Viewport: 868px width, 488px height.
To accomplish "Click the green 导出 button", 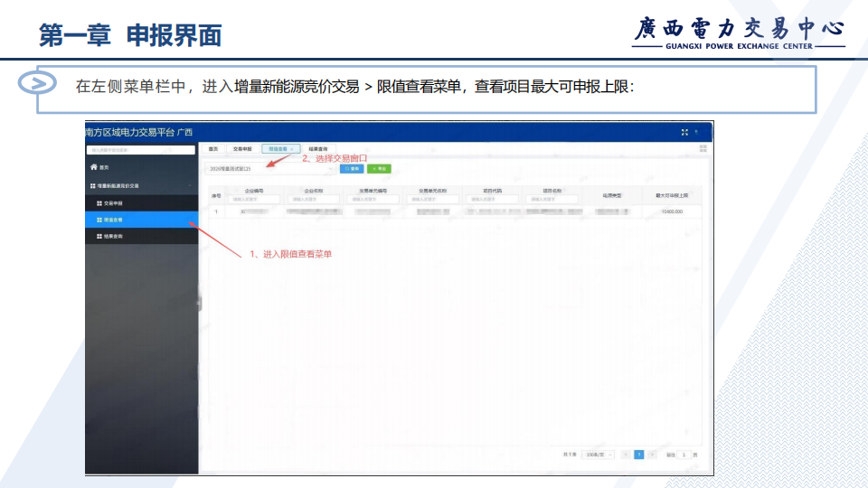I will coord(379,169).
